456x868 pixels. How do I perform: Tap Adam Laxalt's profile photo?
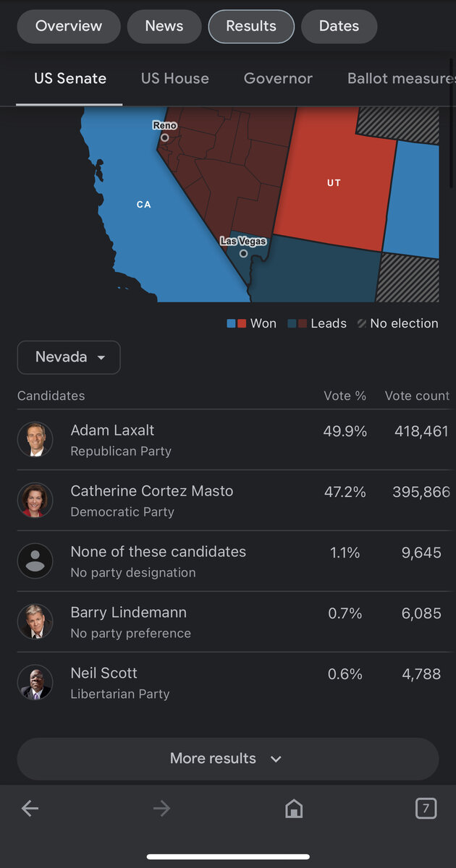click(x=35, y=440)
